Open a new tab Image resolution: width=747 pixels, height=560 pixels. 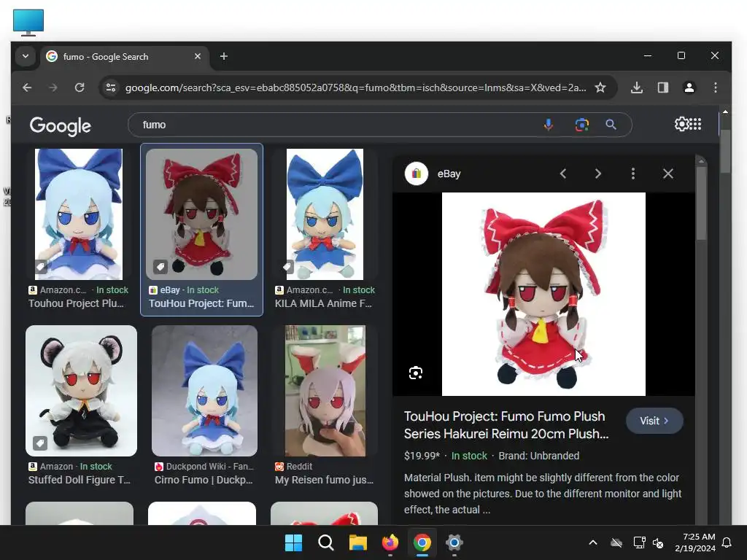[x=223, y=56]
